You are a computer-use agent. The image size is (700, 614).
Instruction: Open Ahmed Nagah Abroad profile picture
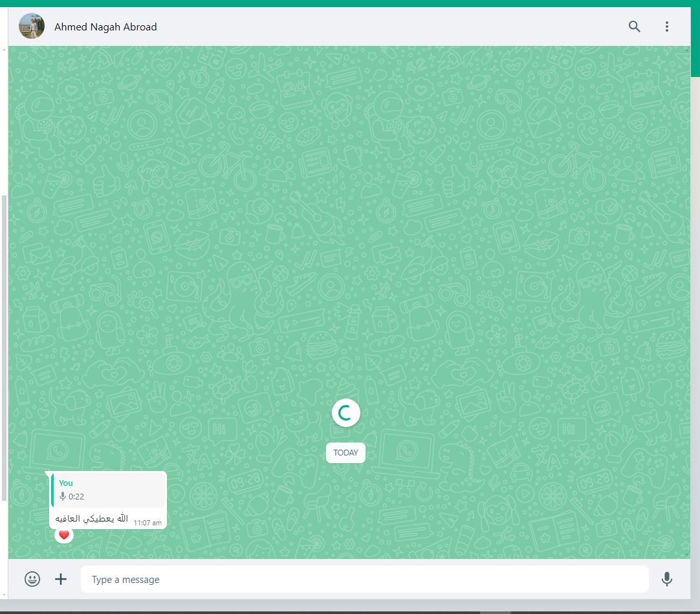[x=32, y=27]
